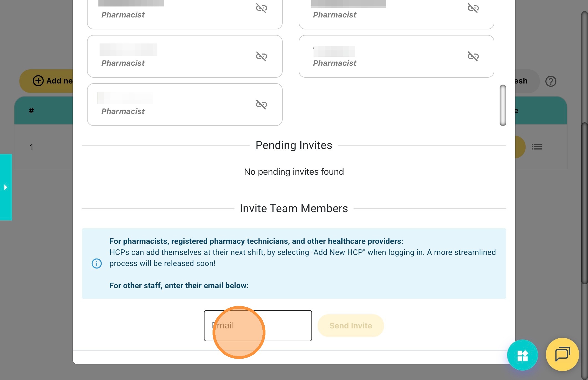The height and width of the screenshot is (380, 588).
Task: Unlink the middle-row right Pharmacist card
Action: click(473, 56)
